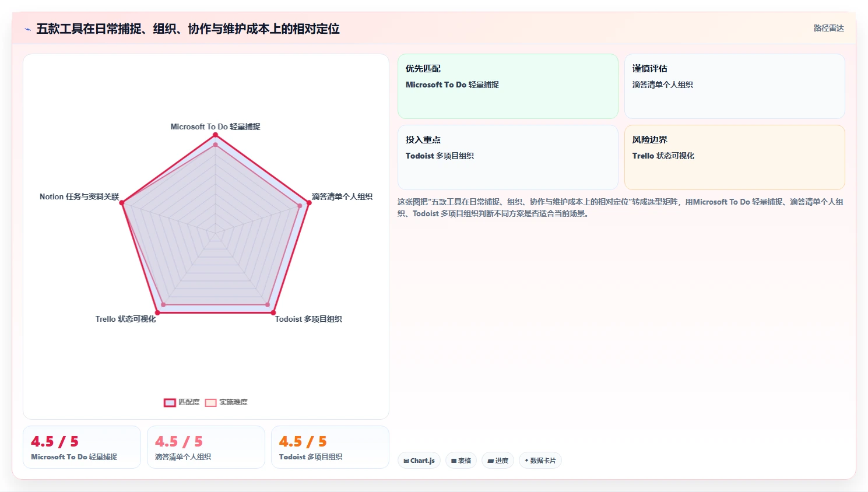Click the description paragraph starting 这张图把
This screenshot has height=492, width=868.
pos(620,208)
